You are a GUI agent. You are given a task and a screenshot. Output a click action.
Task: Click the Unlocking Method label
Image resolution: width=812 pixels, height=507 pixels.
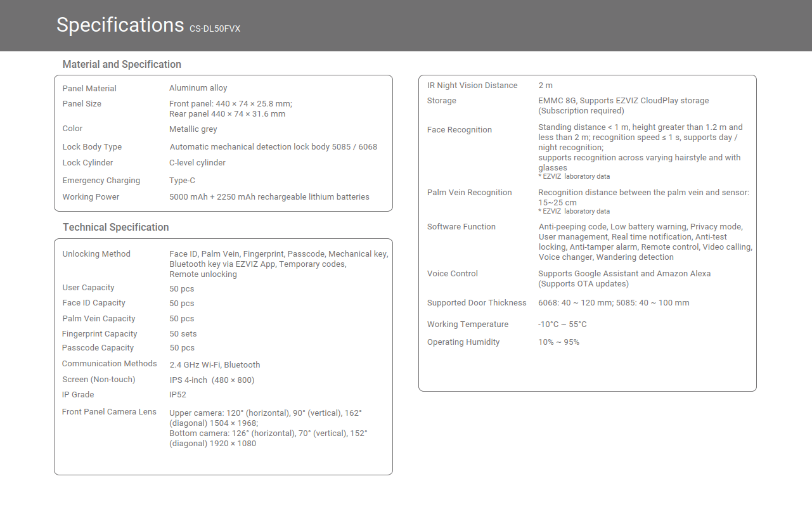pyautogui.click(x=96, y=253)
